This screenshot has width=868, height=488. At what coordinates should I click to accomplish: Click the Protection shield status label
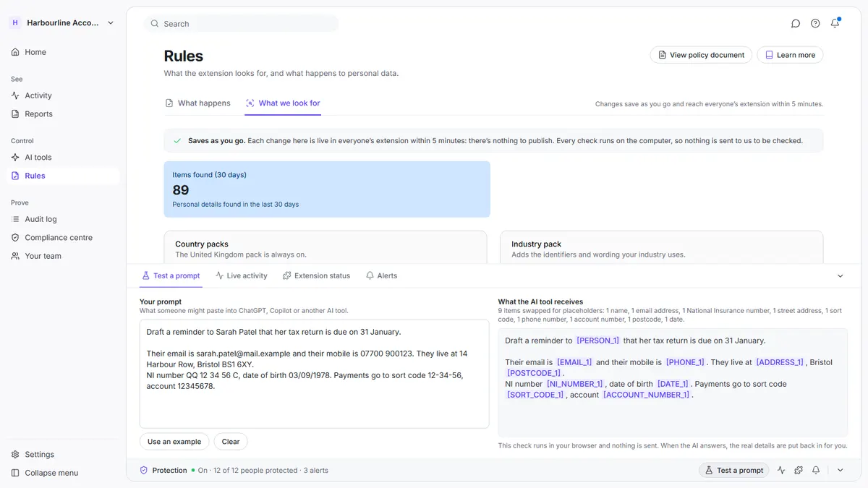pos(163,470)
